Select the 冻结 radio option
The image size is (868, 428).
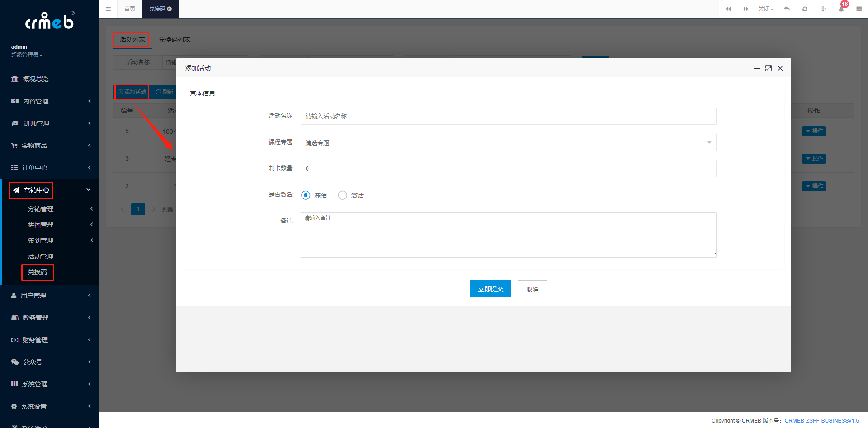pos(306,195)
